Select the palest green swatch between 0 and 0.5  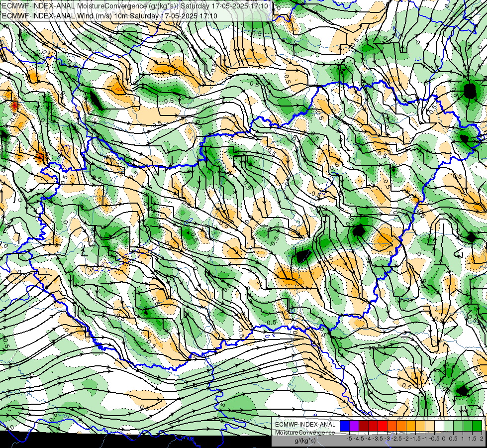point(449,426)
